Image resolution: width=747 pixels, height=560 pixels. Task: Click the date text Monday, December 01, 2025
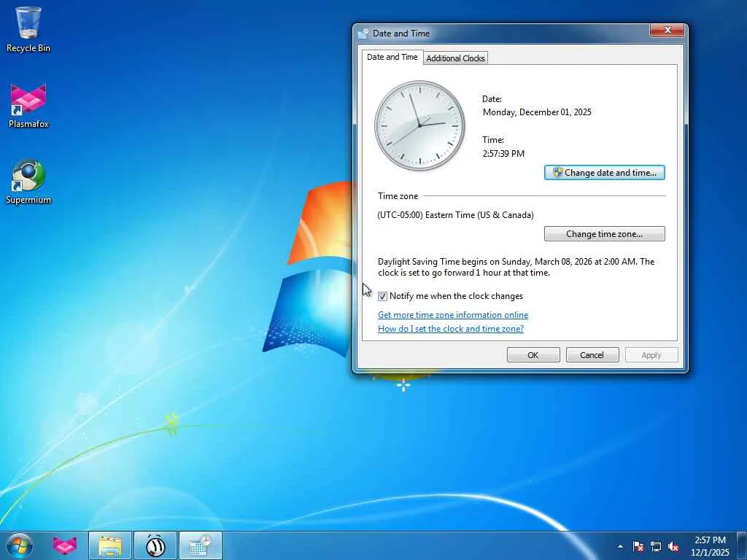coord(537,112)
